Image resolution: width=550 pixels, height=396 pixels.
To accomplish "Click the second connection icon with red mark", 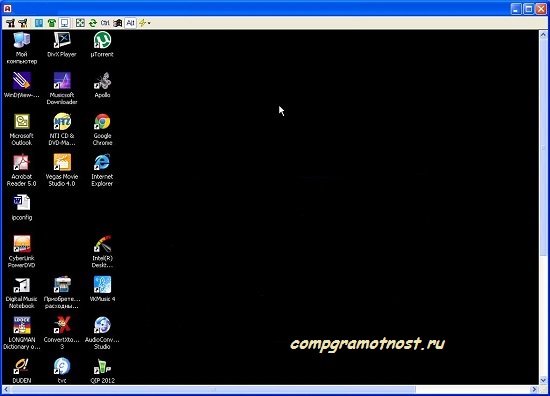I will tap(23, 23).
